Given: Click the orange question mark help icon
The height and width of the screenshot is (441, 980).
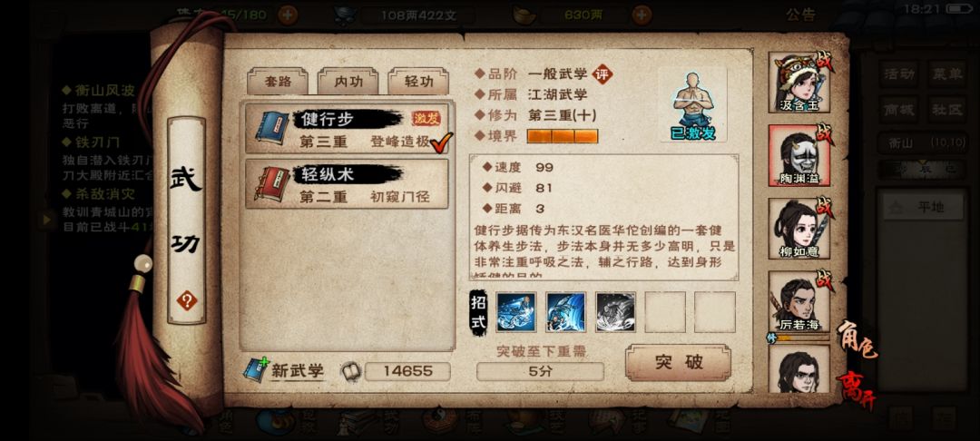Looking at the screenshot, I should tap(186, 301).
